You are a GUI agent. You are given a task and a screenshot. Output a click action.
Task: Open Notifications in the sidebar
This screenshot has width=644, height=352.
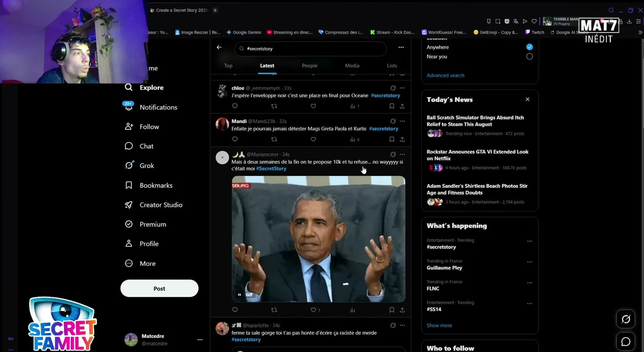click(x=151, y=107)
